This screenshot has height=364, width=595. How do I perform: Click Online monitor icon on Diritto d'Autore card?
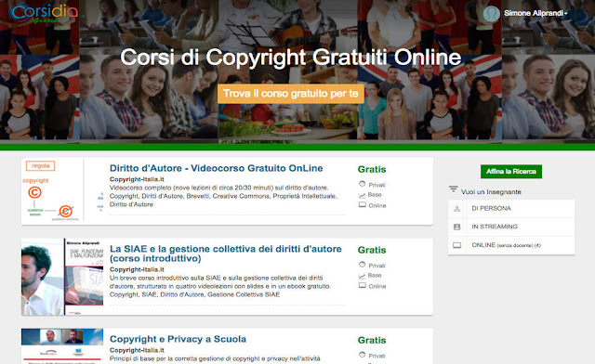point(363,204)
